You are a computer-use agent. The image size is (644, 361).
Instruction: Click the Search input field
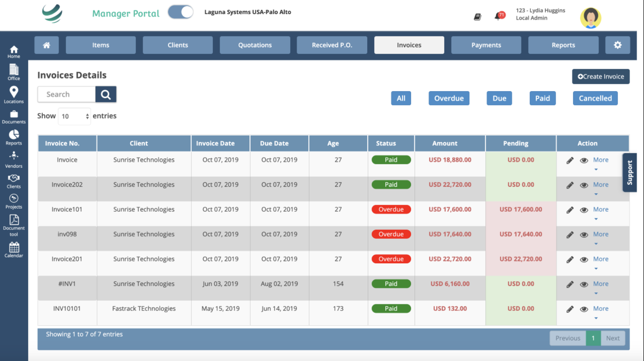(67, 94)
